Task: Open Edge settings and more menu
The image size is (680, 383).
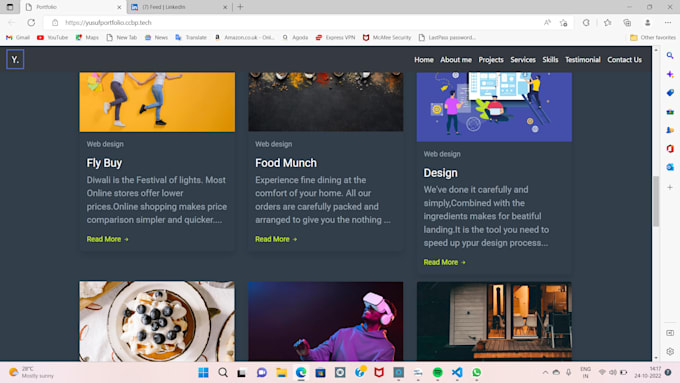Action: (x=668, y=23)
